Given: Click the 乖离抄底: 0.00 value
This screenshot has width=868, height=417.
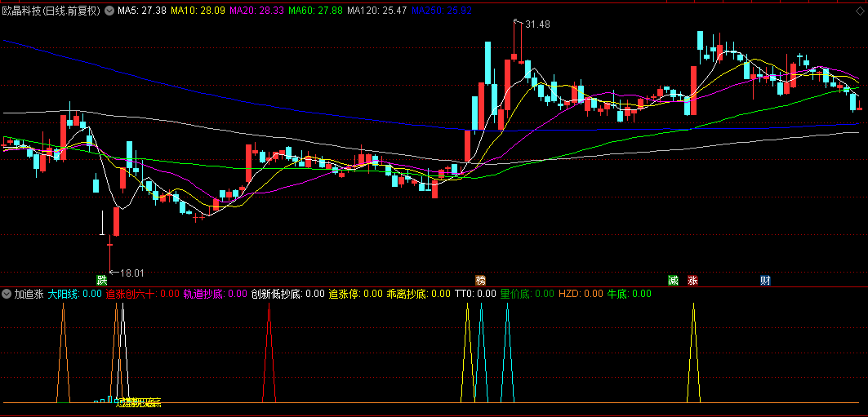Looking at the screenshot, I should pyautogui.click(x=419, y=294).
